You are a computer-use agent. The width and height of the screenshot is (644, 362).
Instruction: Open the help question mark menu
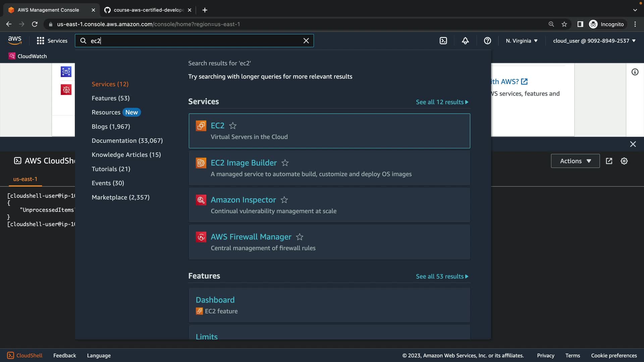click(x=487, y=41)
